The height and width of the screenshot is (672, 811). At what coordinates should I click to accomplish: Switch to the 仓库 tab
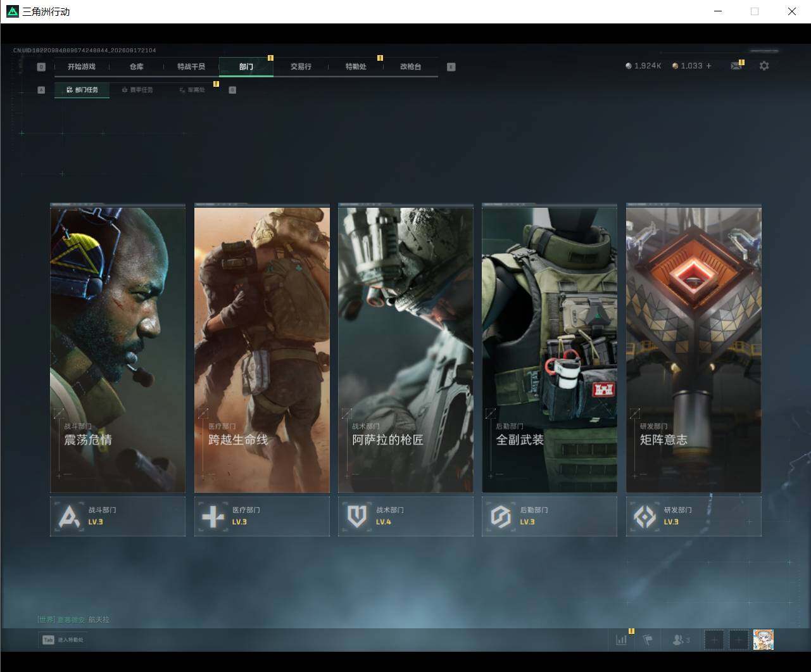(x=137, y=67)
